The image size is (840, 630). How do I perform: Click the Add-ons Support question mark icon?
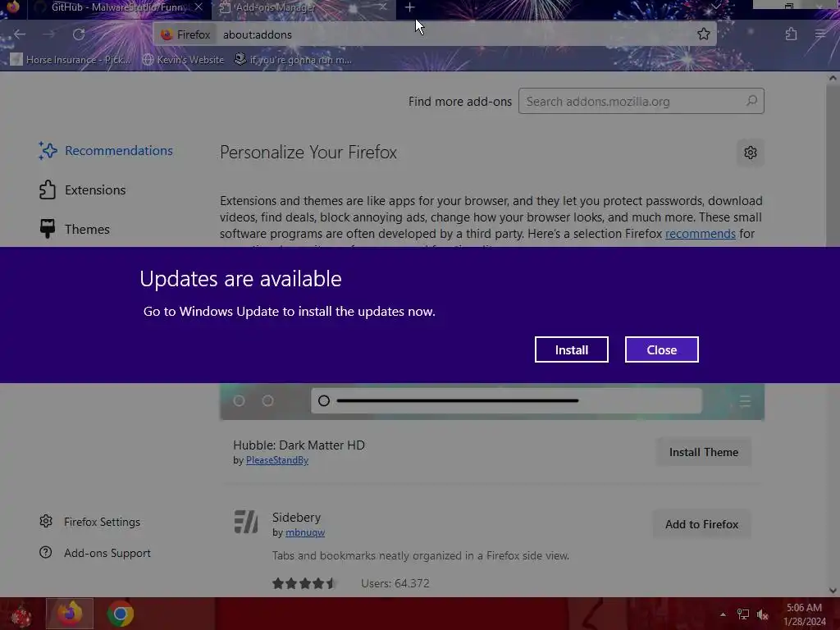click(46, 552)
